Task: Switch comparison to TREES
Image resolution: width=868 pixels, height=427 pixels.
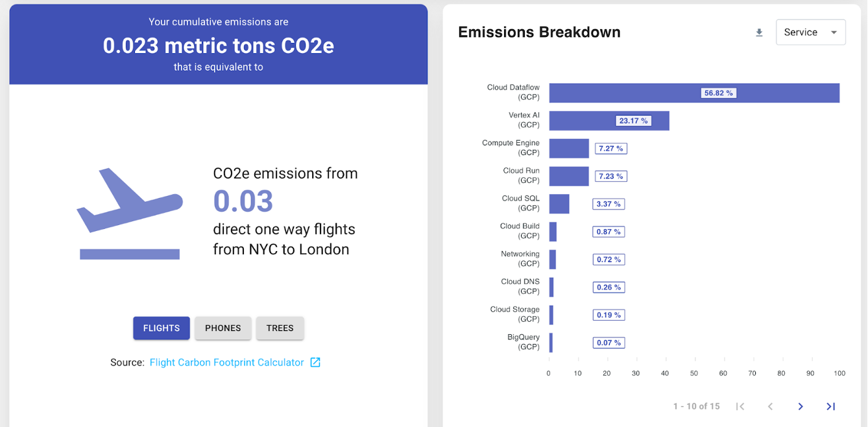Action: (x=280, y=328)
